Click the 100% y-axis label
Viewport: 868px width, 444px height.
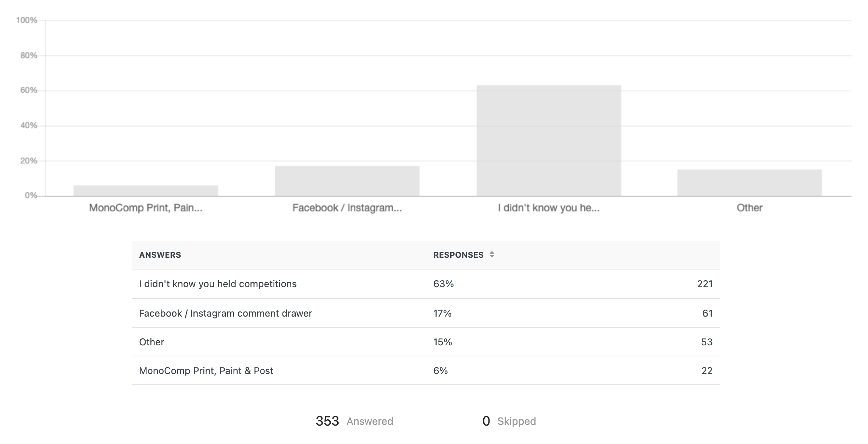(26, 20)
